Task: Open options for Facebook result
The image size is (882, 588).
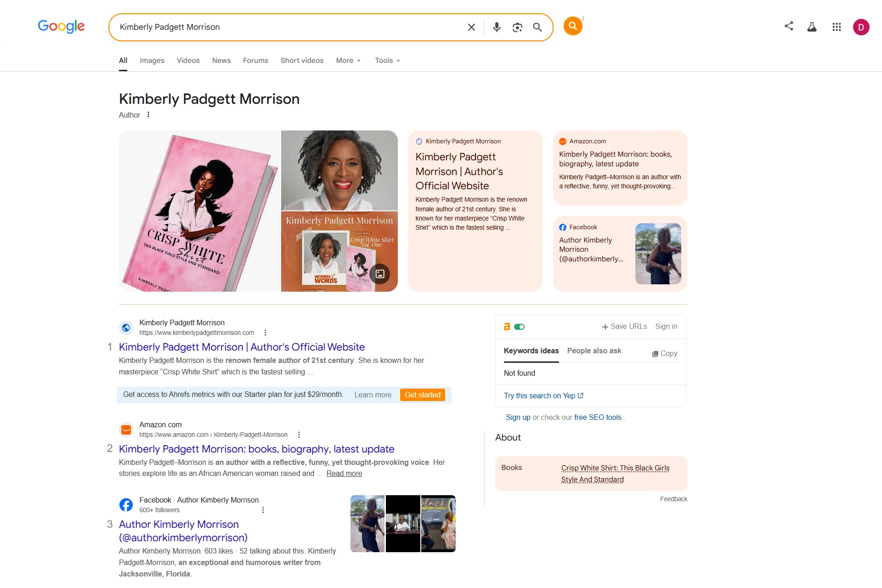Action: click(x=263, y=510)
